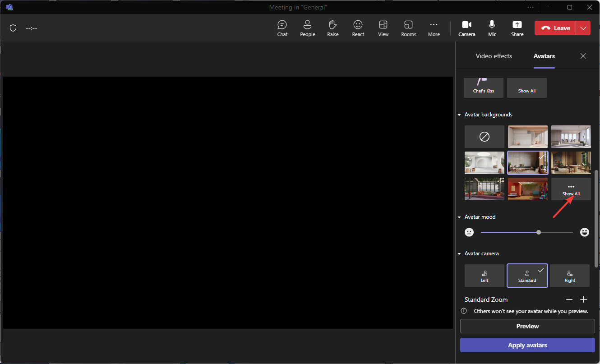Click the info icon beside the preview notice
This screenshot has width=600, height=364.
coord(463,311)
